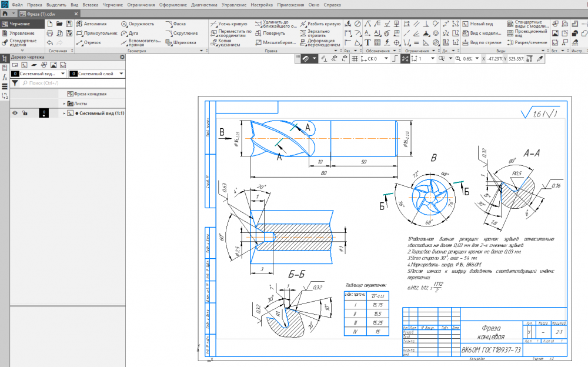Click the filter funnel icon in tree

15,84
